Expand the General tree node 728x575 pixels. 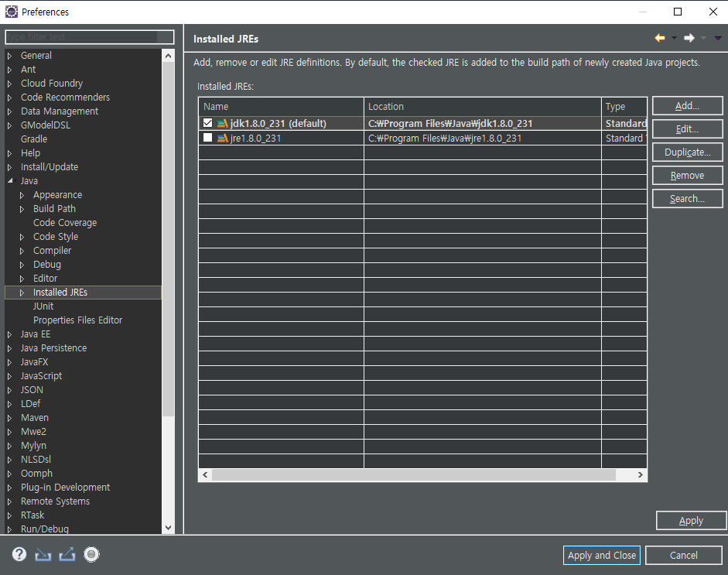(9, 56)
